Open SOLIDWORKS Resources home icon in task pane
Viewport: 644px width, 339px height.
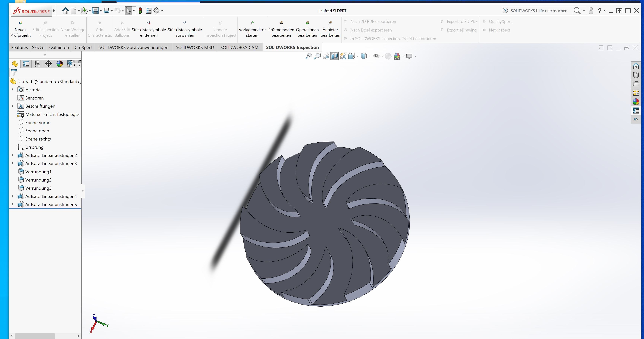636,66
